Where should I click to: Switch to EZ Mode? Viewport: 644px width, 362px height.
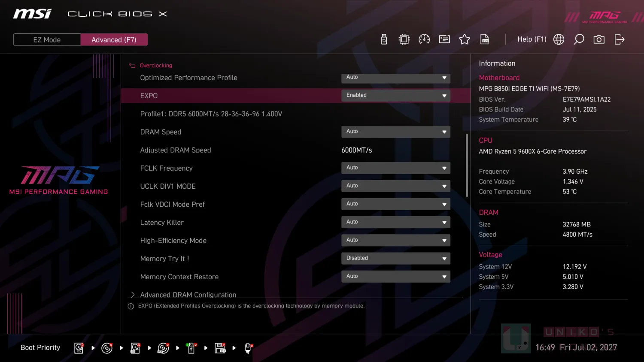(x=47, y=39)
